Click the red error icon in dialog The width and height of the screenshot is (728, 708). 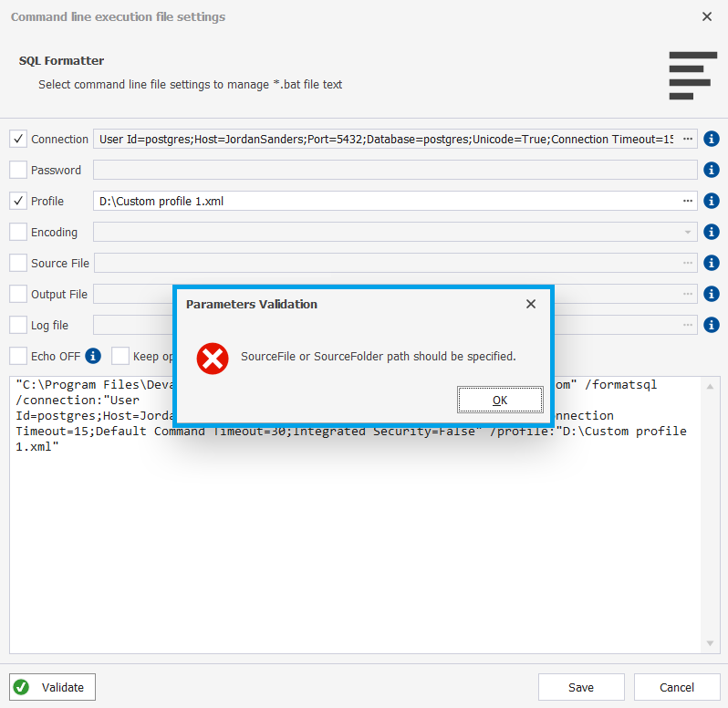click(213, 359)
